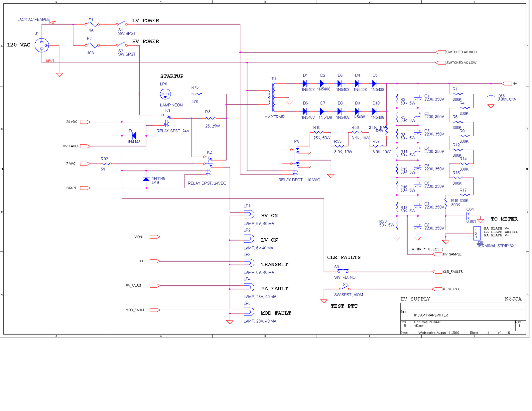Image resolution: width=532 pixels, height=411 pixels.
Task: Select resistor R20 50K, 5W
Action: tap(397, 223)
